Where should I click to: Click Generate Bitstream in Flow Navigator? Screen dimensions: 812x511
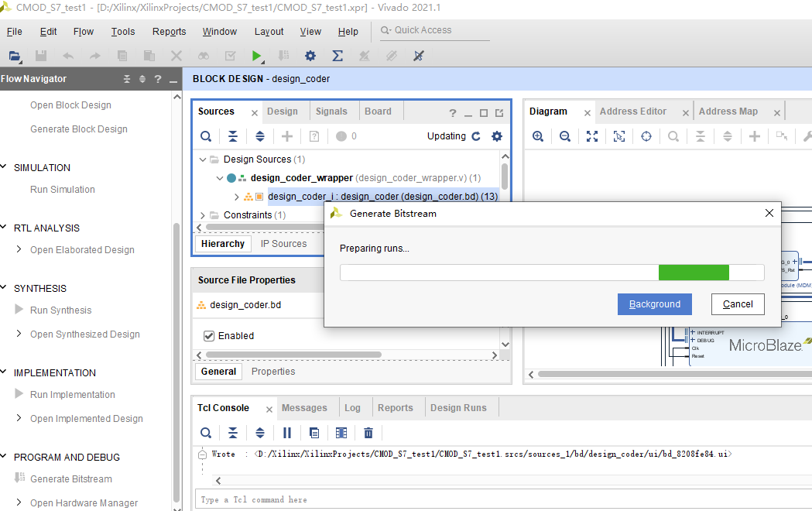(71, 479)
